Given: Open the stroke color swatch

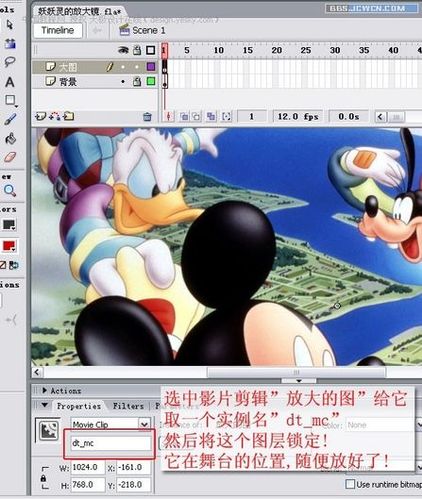Looking at the screenshot, I should pyautogui.click(x=9, y=225).
